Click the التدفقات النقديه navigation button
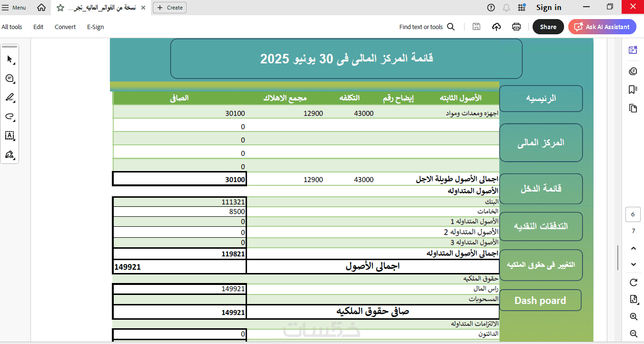This screenshot has width=644, height=344. [541, 226]
